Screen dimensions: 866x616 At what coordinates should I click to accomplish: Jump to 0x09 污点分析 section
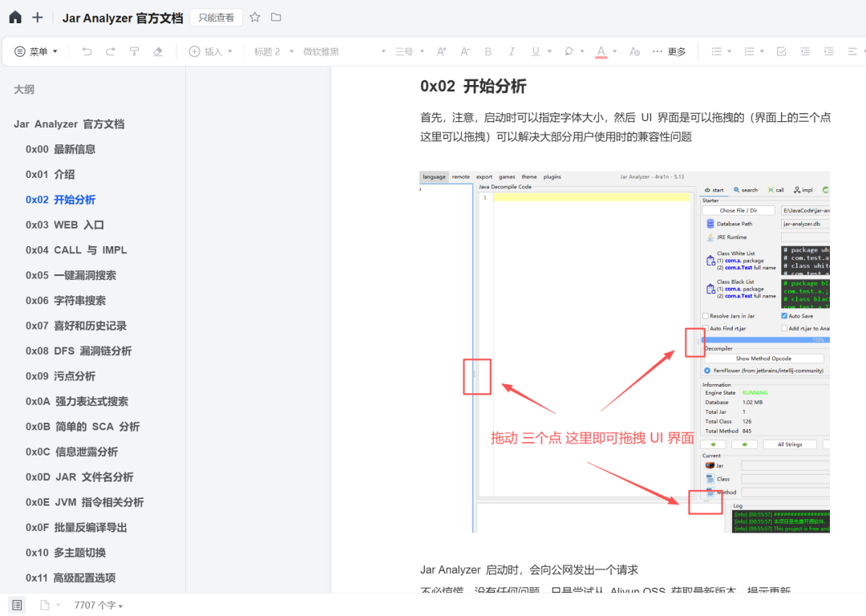tap(60, 376)
